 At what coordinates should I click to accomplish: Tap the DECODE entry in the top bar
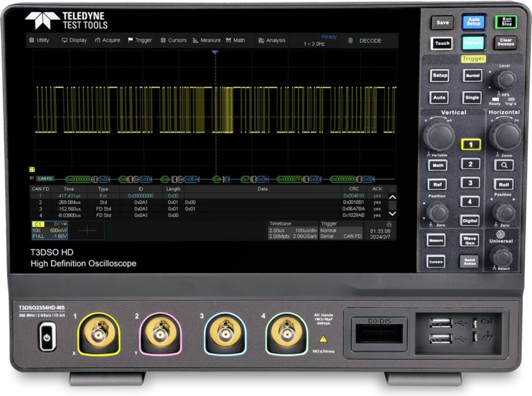[x=370, y=40]
